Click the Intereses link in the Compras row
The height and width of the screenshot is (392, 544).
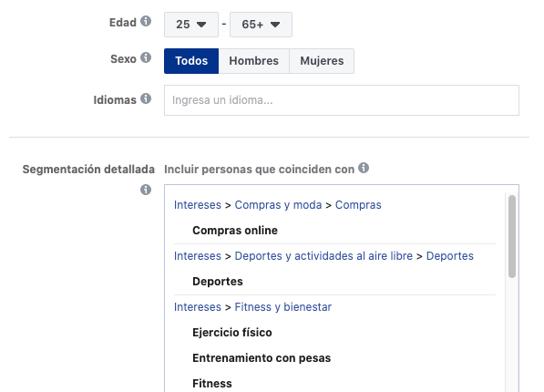pos(198,205)
